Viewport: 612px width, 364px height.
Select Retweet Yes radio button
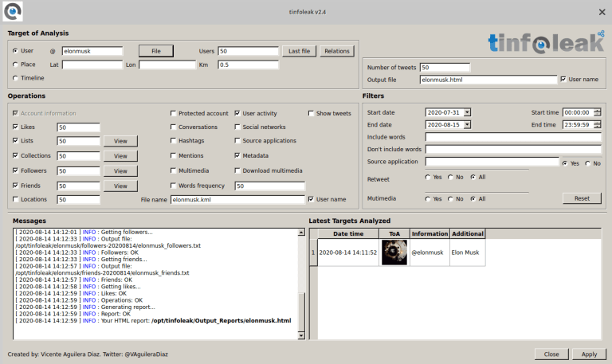(428, 177)
